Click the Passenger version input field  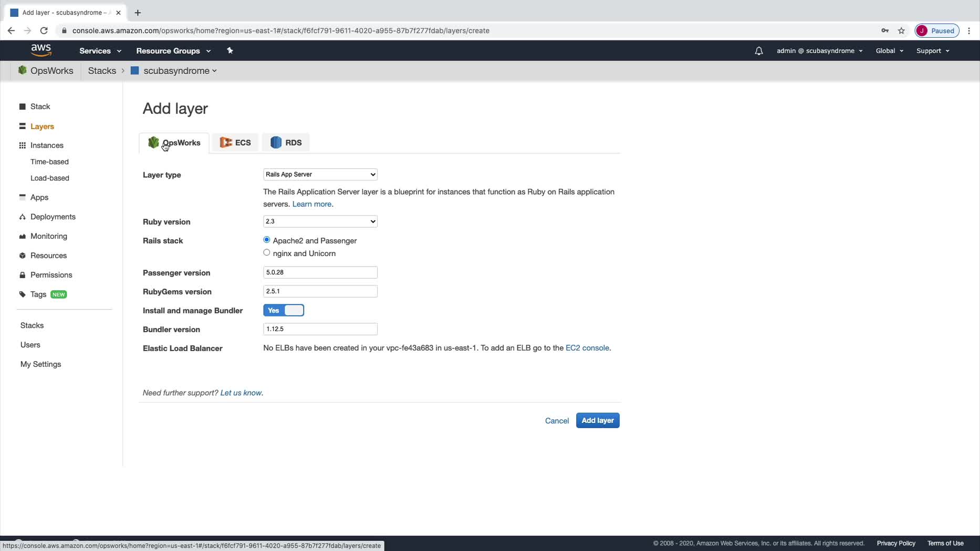[x=320, y=272]
